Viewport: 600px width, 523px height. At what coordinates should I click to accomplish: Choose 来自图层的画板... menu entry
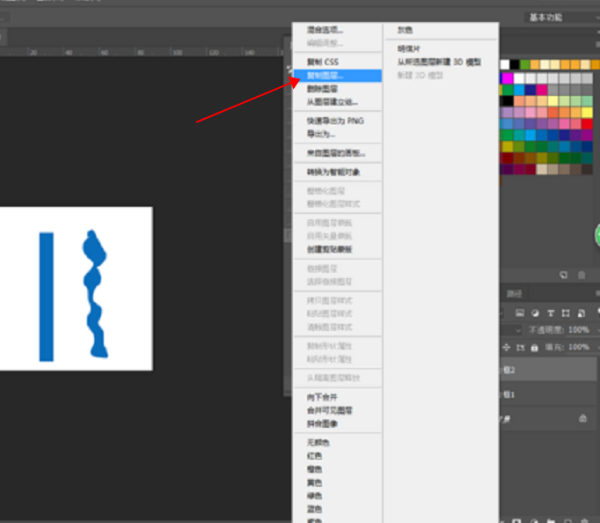pos(336,153)
